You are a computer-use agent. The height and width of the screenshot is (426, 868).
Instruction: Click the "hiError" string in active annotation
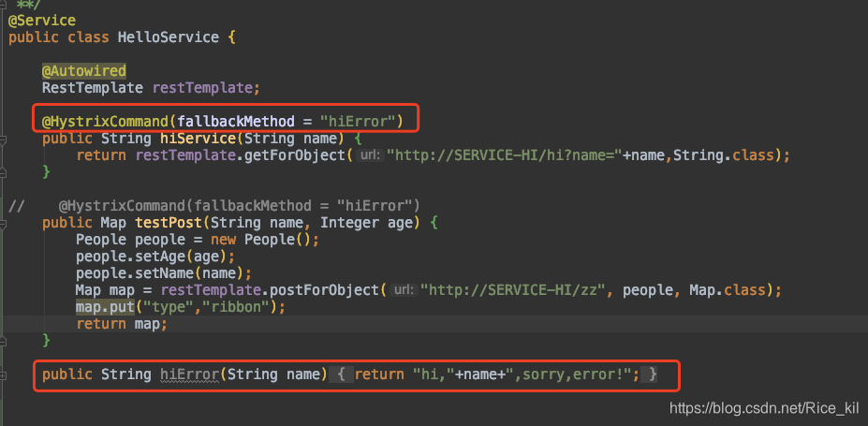(357, 122)
